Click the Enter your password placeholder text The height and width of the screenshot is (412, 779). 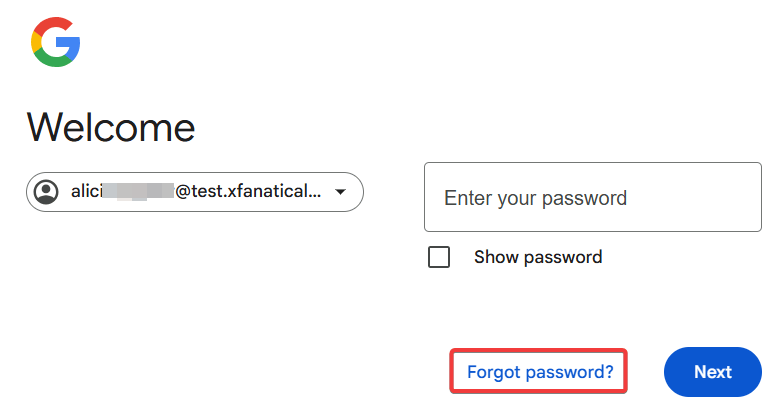coord(535,198)
